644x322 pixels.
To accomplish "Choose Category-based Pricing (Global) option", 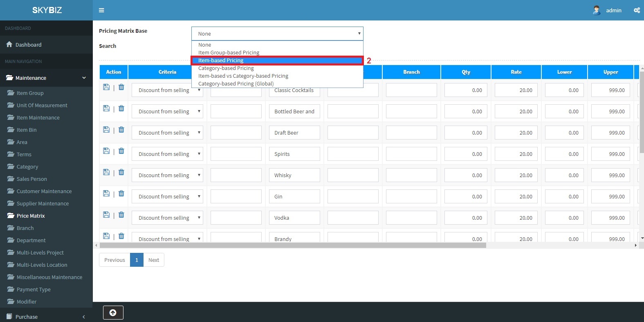I will pos(236,84).
